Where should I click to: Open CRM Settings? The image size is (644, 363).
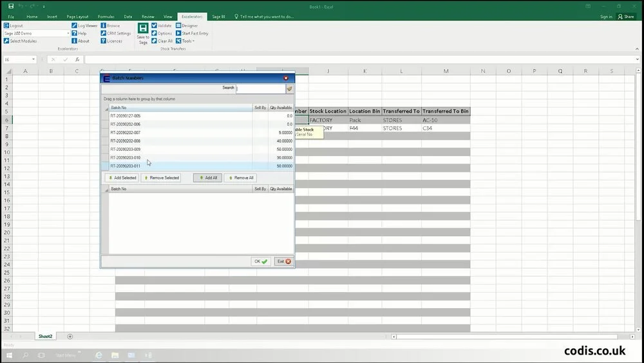[x=116, y=34]
